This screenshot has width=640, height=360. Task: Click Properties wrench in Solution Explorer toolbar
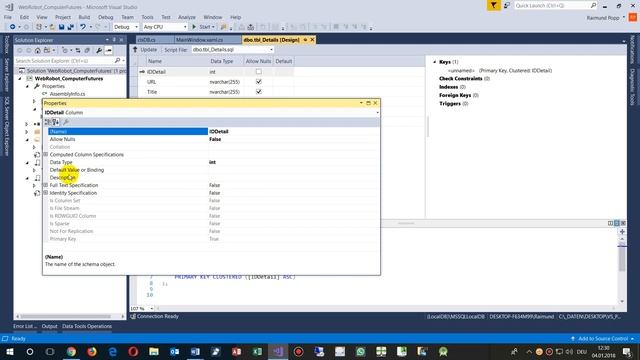99,50
